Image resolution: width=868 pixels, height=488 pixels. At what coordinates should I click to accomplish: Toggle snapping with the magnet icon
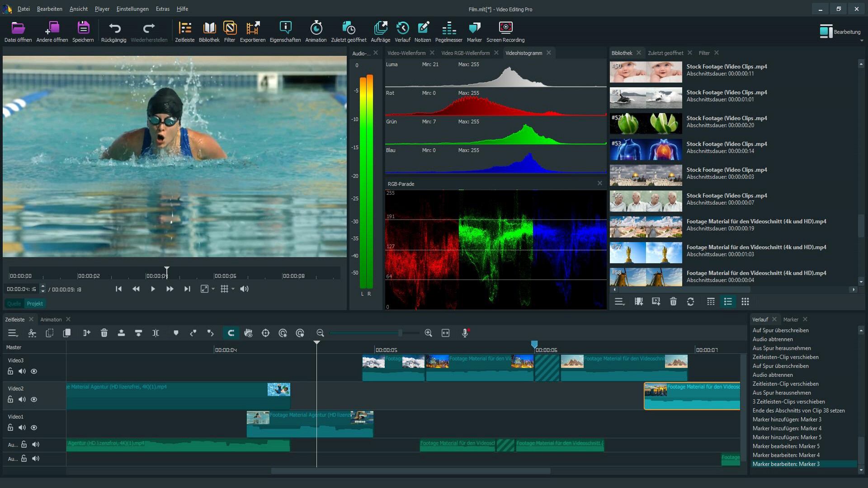[231, 333]
